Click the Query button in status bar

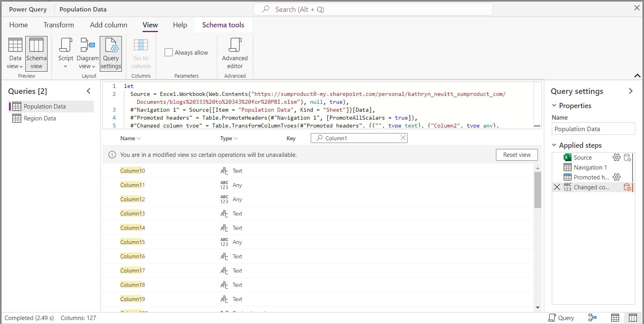(x=561, y=318)
